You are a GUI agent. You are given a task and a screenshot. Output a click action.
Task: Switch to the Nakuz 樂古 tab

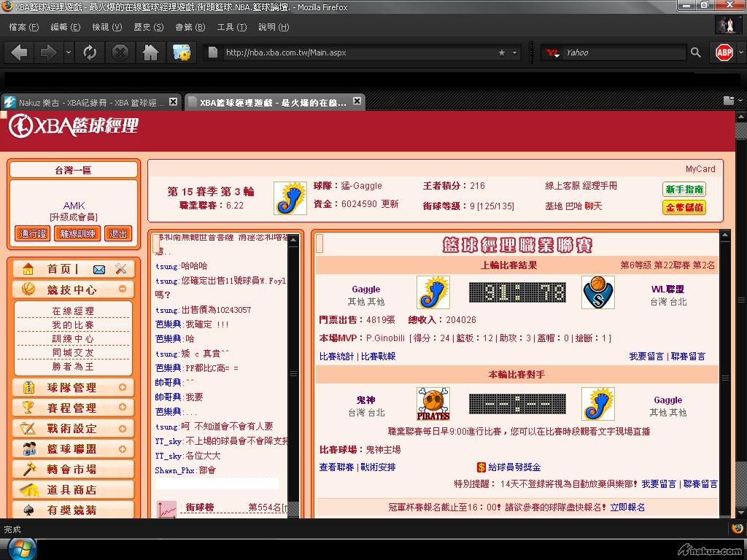point(88,102)
